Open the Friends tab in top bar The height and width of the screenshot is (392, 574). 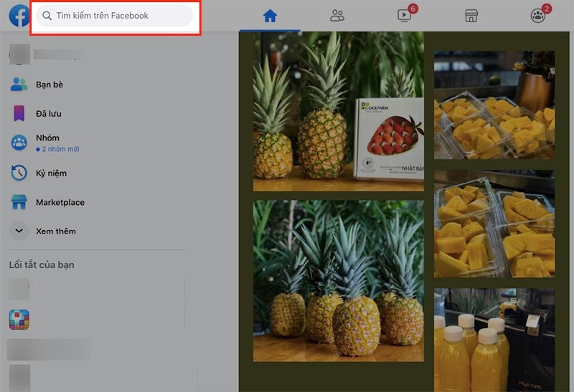(x=337, y=15)
